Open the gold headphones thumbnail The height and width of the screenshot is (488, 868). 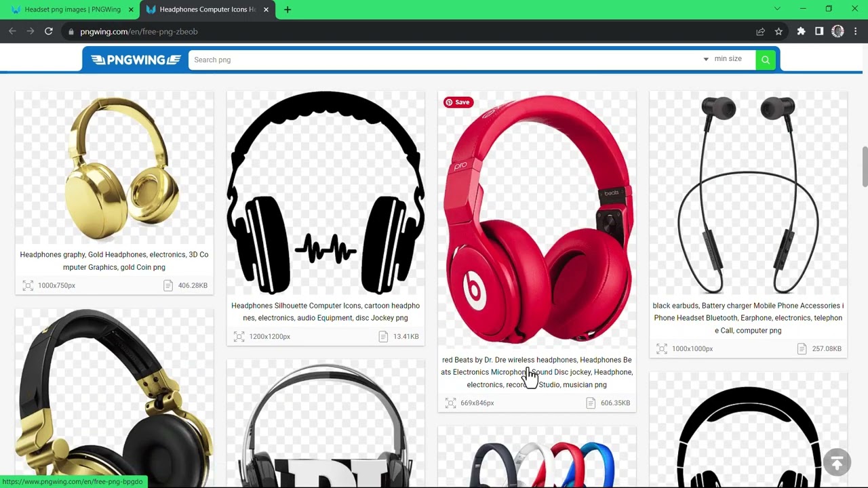coord(115,167)
